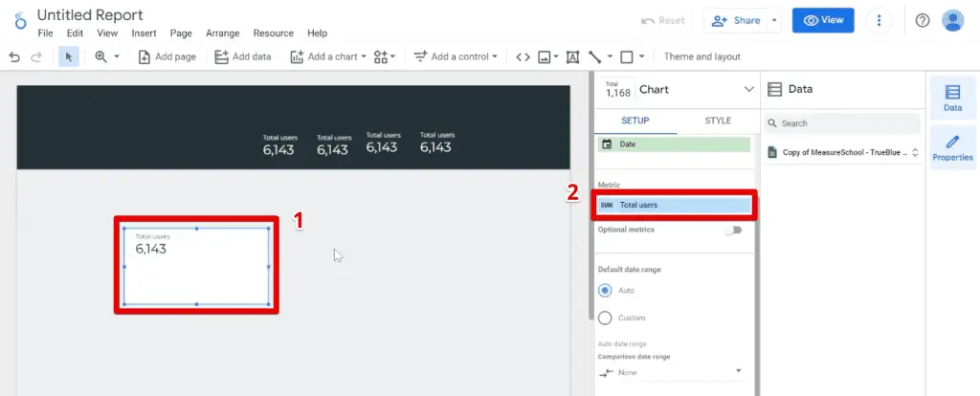980x396 pixels.
Task: Switch to the STYLE tab
Action: pos(718,121)
